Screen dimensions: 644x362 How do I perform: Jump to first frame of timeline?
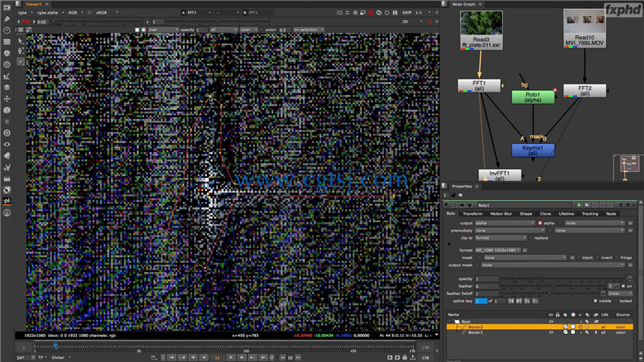coord(171,357)
